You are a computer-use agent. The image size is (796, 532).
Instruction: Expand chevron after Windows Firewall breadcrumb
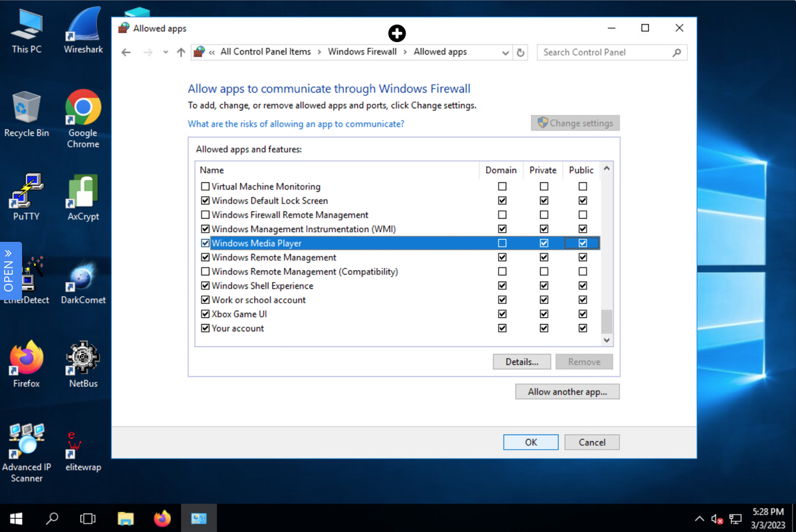[405, 52]
